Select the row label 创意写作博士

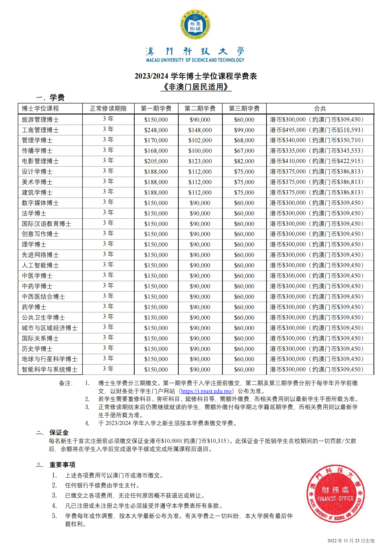[40, 234]
